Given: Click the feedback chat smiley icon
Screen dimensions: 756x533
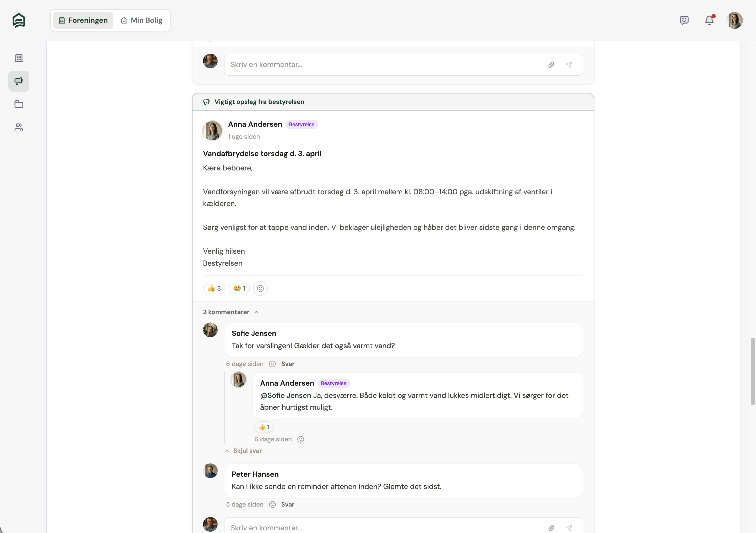Looking at the screenshot, I should coord(684,20).
